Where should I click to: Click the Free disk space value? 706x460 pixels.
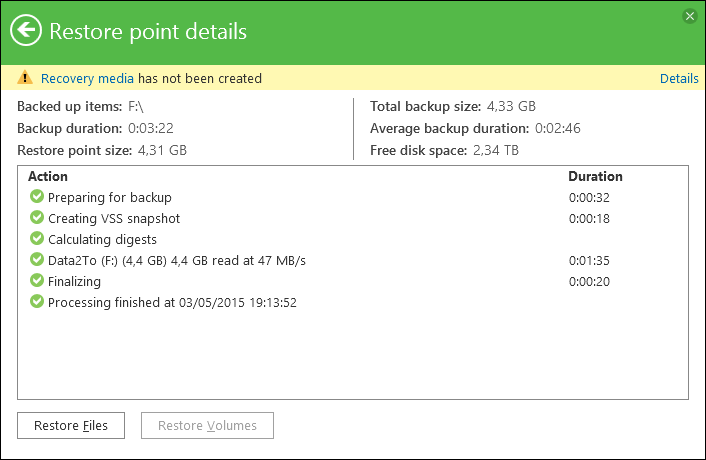pyautogui.click(x=497, y=150)
